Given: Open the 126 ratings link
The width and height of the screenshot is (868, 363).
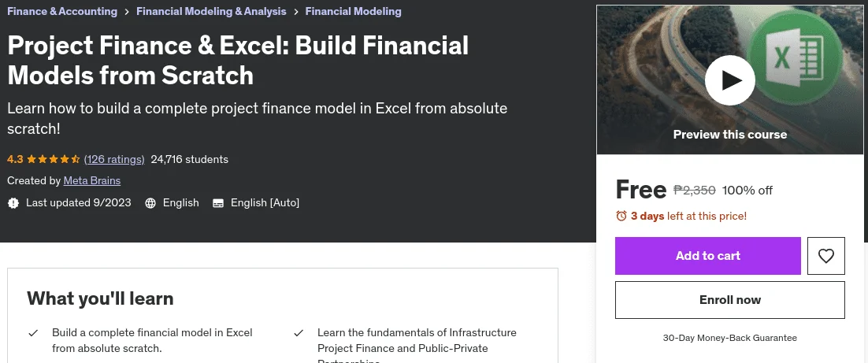Looking at the screenshot, I should 114,159.
